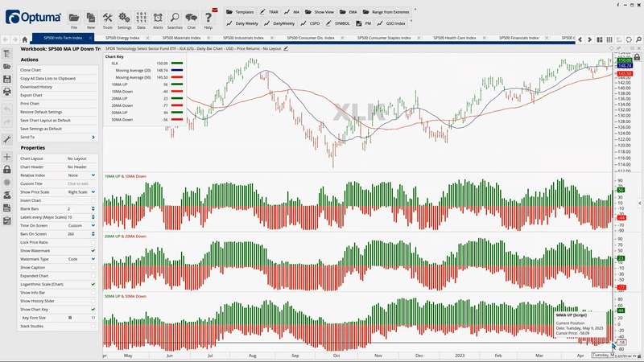This screenshot has height=362, width=644.
Task: Open the Settings gears icon
Action: (x=124, y=18)
